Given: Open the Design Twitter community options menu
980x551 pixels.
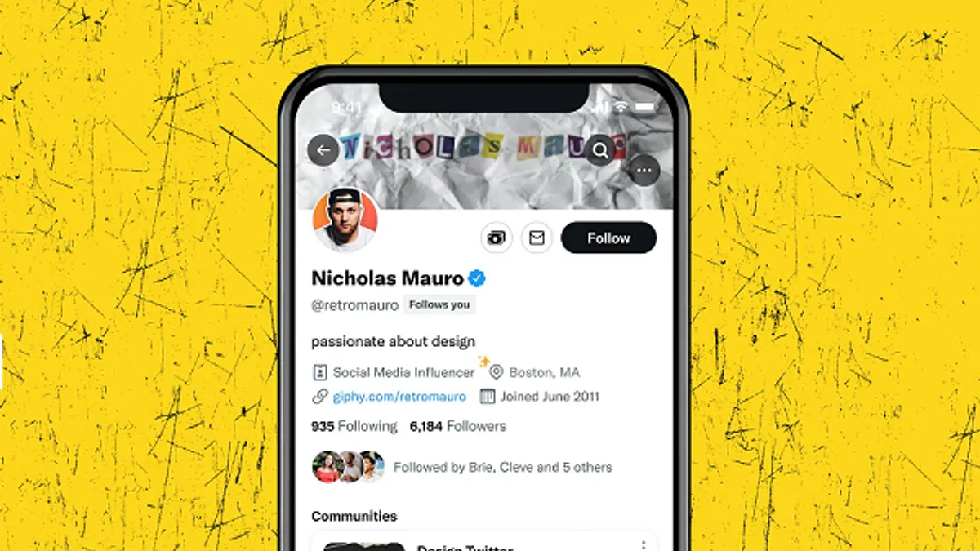Looking at the screenshot, I should coord(644,545).
